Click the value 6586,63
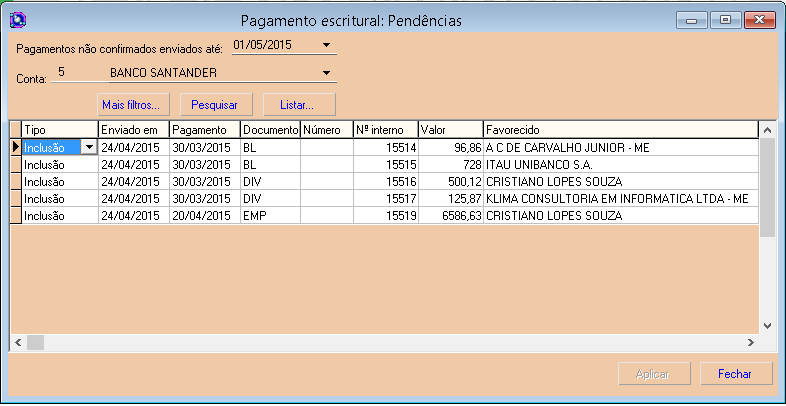Screen dimensions: 786x406 [451, 216]
